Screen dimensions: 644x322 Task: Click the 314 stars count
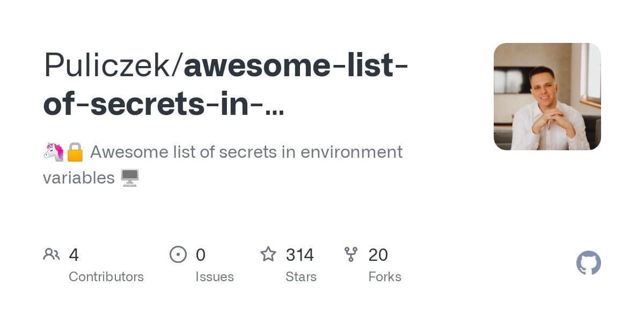click(299, 255)
